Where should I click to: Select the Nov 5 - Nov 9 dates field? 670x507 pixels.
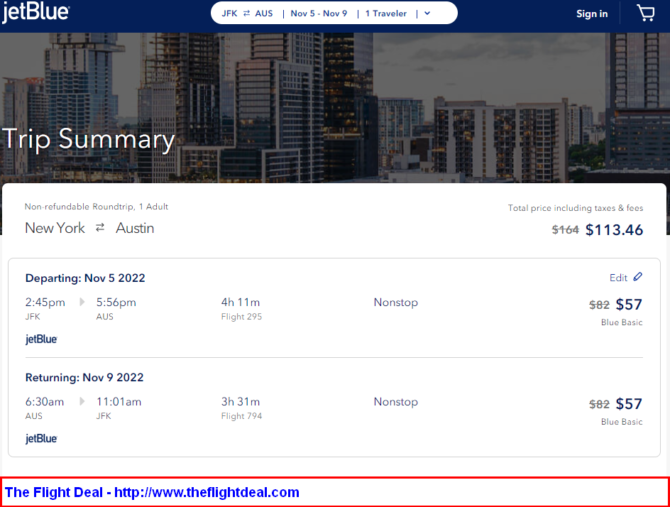319,13
